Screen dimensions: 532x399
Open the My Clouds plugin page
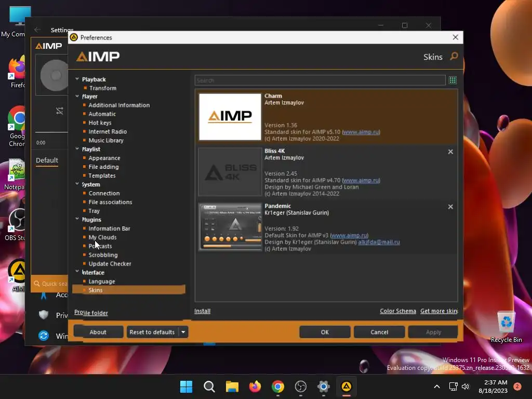[x=102, y=237]
